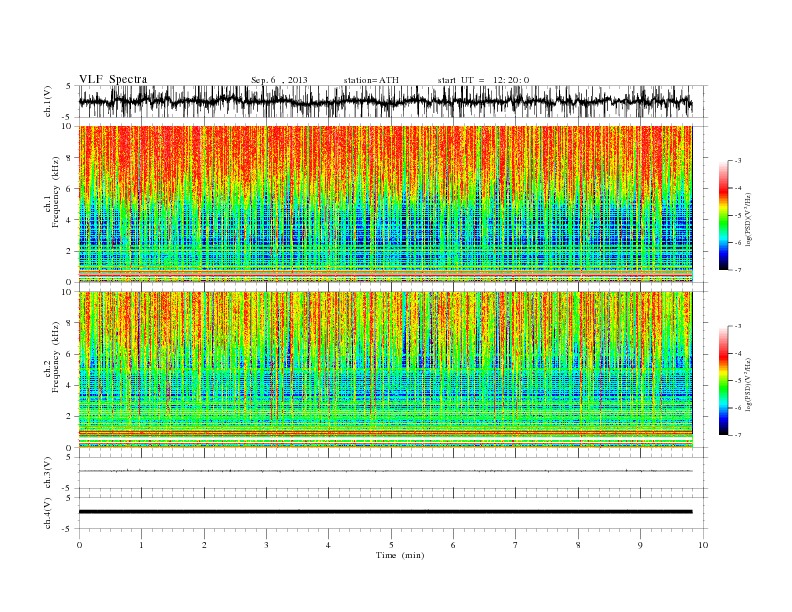Click the "VLF Spectra" title text
This screenshot has height=612, width=792.
[x=113, y=79]
